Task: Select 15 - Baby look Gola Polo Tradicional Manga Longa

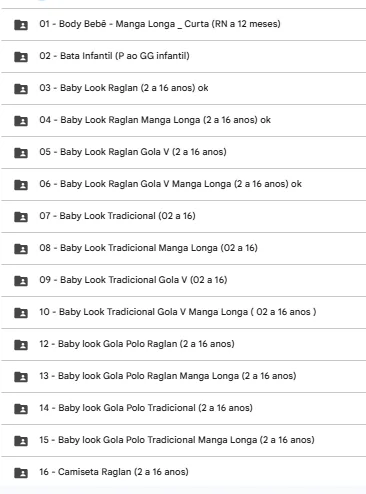Action: coord(183,440)
